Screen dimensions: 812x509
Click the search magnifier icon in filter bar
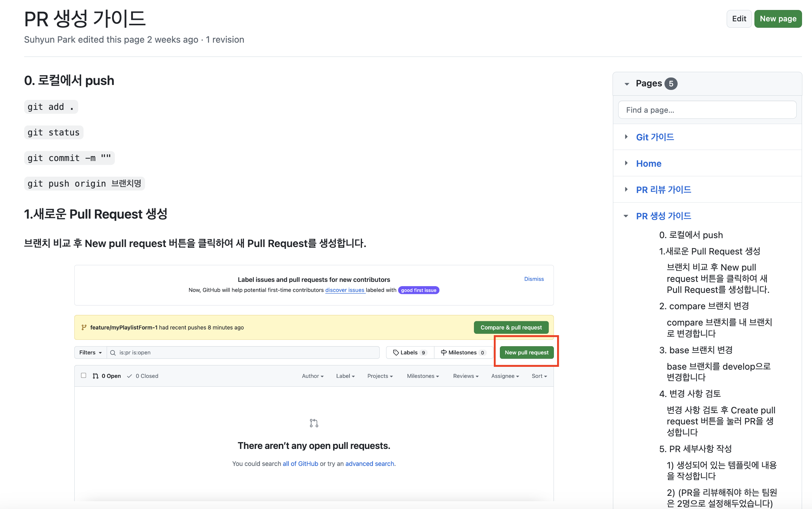click(113, 353)
